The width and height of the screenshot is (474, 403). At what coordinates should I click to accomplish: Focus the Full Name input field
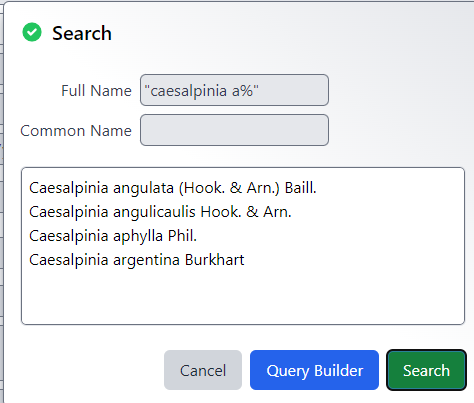tap(234, 90)
